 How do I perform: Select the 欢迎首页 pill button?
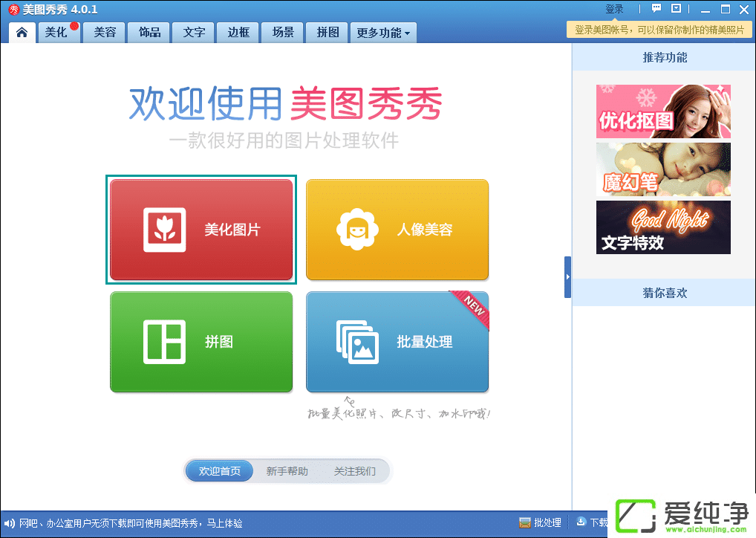pyautogui.click(x=220, y=471)
